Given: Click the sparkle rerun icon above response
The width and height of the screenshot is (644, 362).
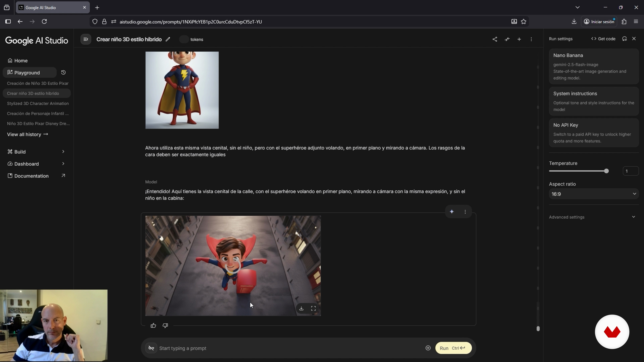Looking at the screenshot, I should [x=451, y=212].
